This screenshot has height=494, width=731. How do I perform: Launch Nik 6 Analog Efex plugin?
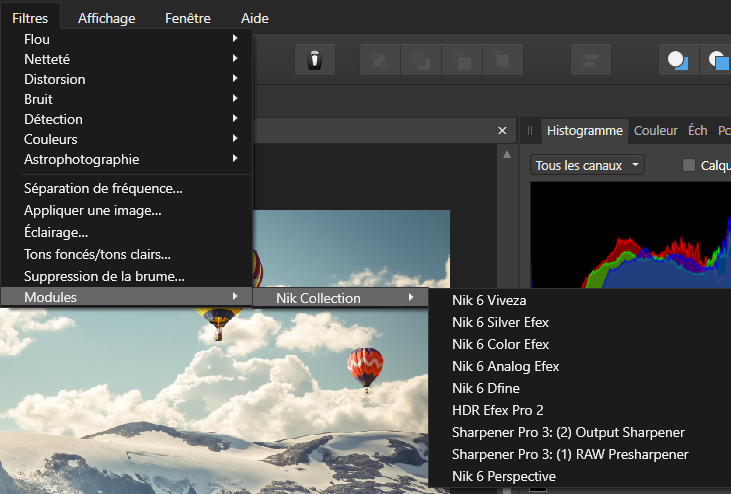click(579, 366)
